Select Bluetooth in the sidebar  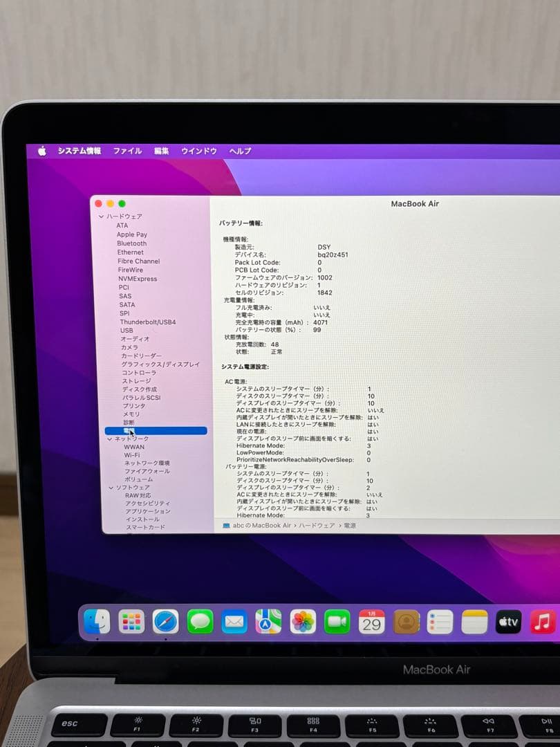coord(131,243)
